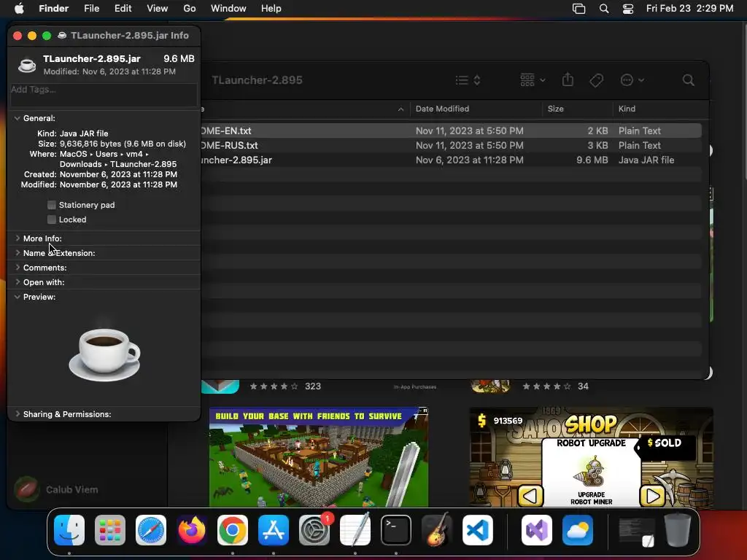The image size is (747, 560).
Task: Open TextEdit from the Dock
Action: (355, 530)
